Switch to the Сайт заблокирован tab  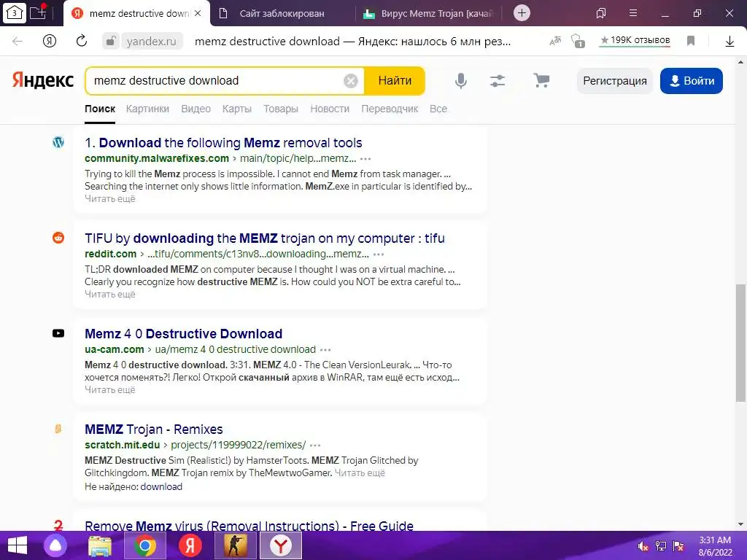pos(282,13)
